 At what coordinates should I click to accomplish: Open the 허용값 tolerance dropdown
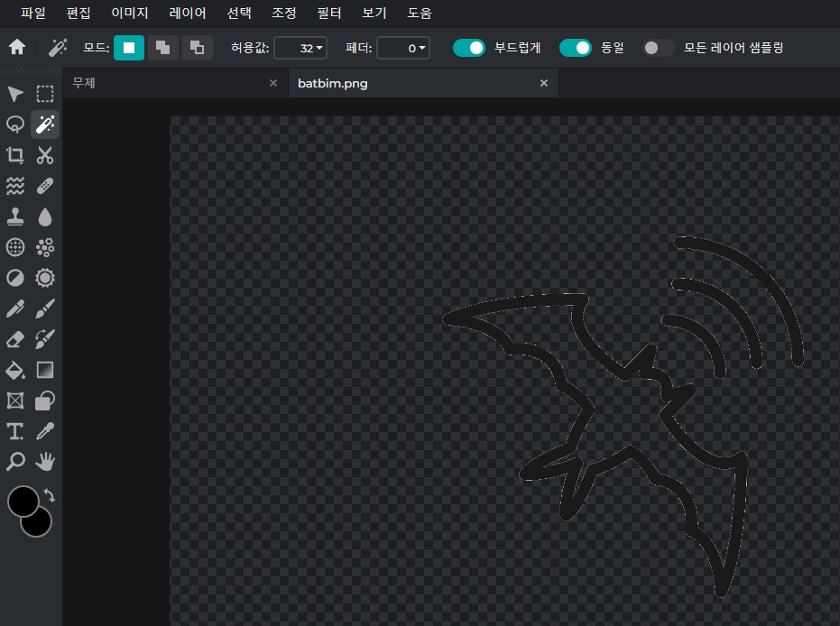click(300, 48)
